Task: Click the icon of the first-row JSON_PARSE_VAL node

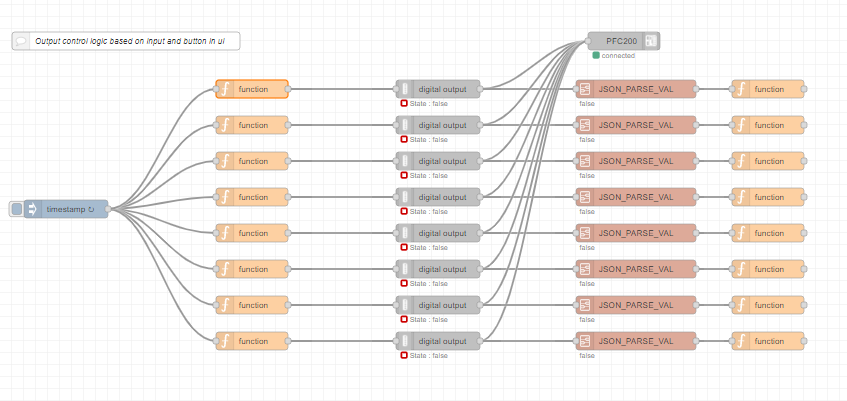Action: click(x=585, y=89)
